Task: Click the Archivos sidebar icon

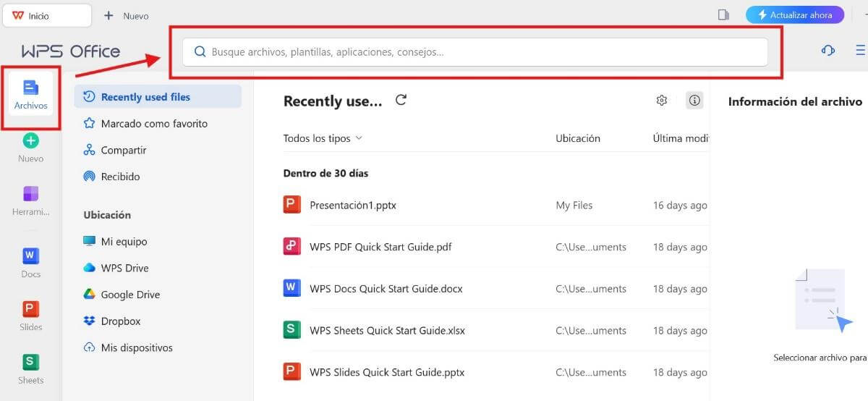Action: pos(30,95)
